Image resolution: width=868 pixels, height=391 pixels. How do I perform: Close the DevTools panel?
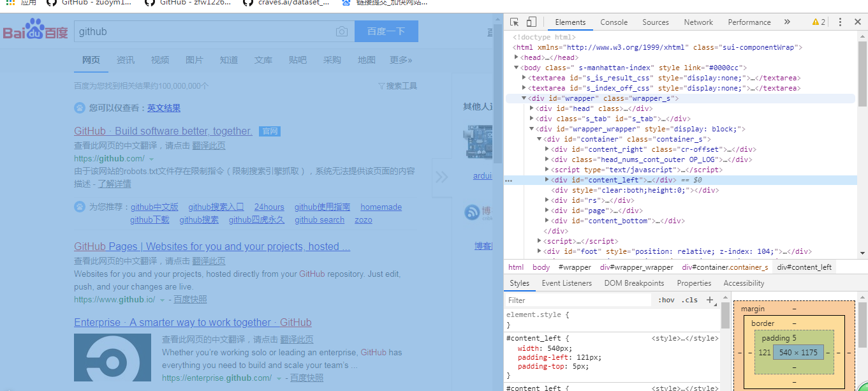point(858,22)
